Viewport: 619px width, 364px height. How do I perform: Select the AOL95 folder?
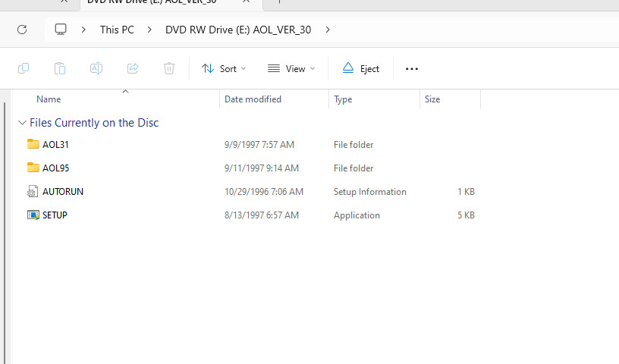pos(55,168)
